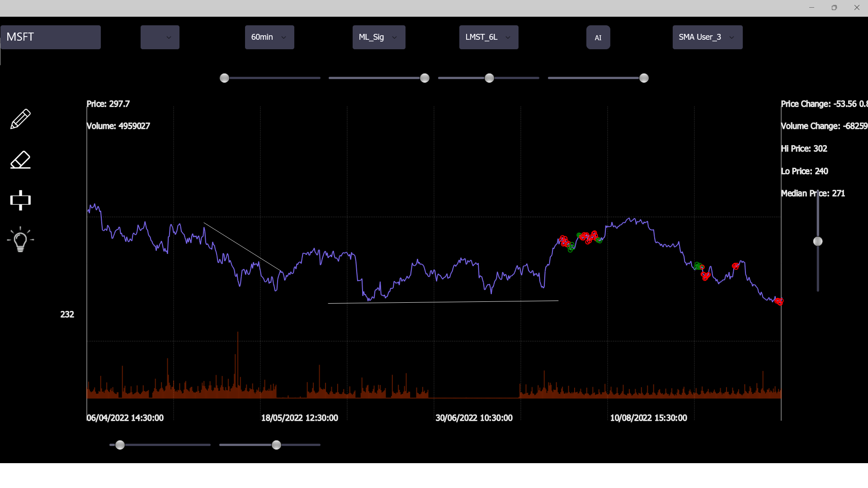Click the bottom second slider handle
Viewport: 868px width, 488px height.
tap(276, 445)
